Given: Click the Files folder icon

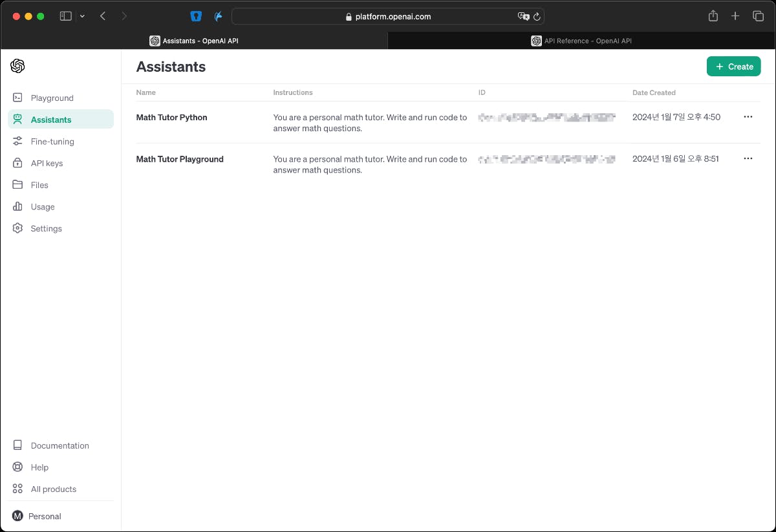Looking at the screenshot, I should tap(17, 185).
